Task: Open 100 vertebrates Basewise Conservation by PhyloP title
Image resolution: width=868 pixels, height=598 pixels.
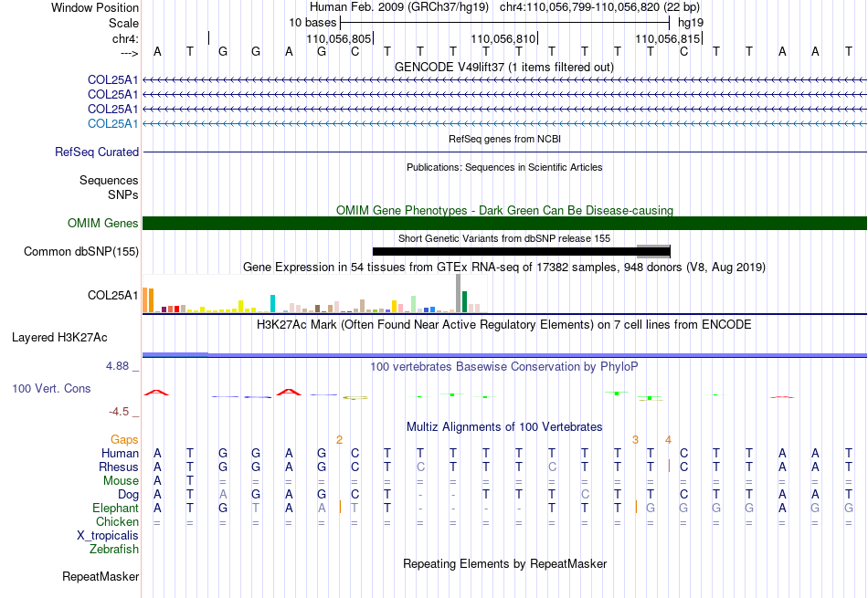Action: [x=504, y=367]
